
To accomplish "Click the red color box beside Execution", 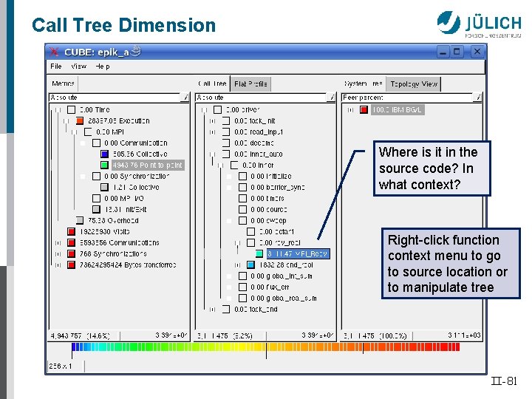I will coord(80,120).
